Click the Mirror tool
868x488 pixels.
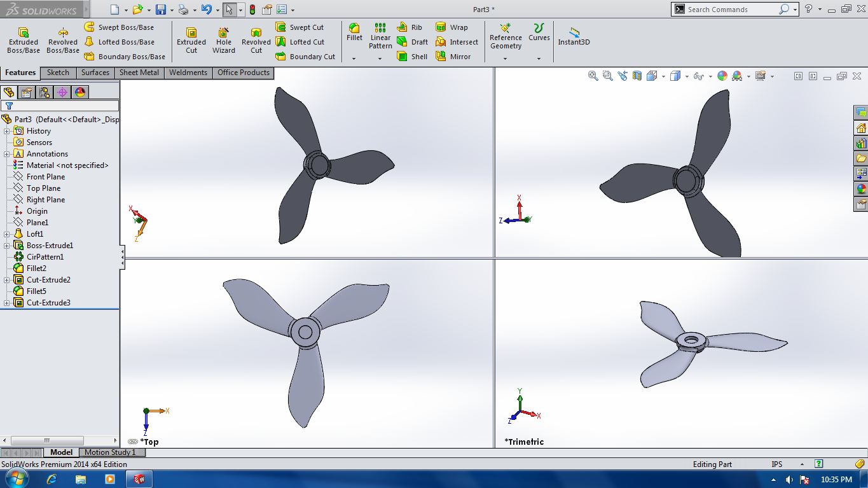point(453,57)
